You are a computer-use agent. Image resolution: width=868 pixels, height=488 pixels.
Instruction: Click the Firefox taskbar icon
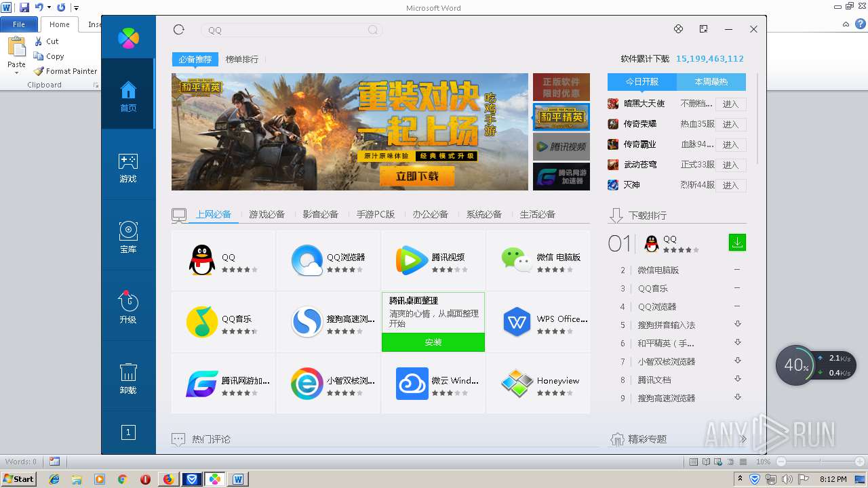[x=168, y=479]
